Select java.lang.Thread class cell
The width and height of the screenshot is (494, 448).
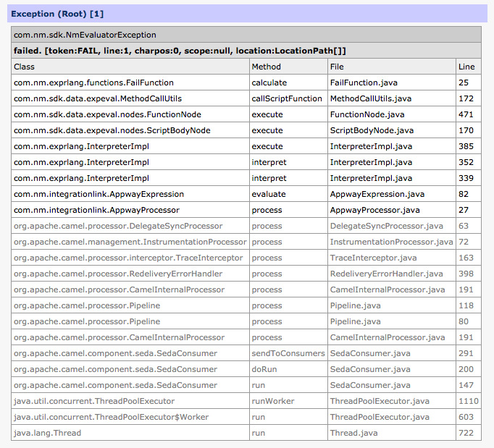[x=130, y=433]
